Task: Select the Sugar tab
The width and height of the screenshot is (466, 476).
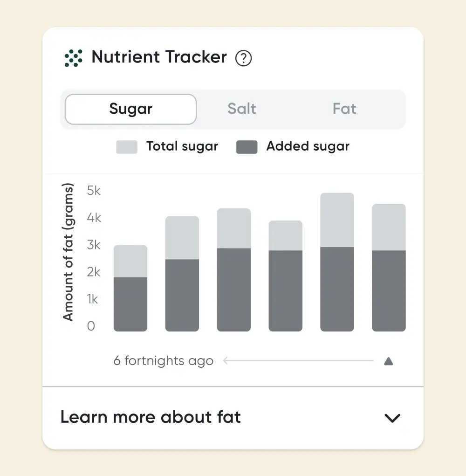Action: 130,109
